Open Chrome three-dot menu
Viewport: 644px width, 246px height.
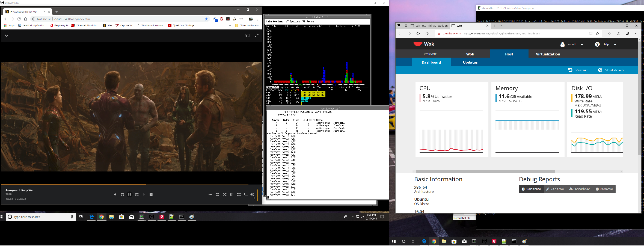click(257, 19)
